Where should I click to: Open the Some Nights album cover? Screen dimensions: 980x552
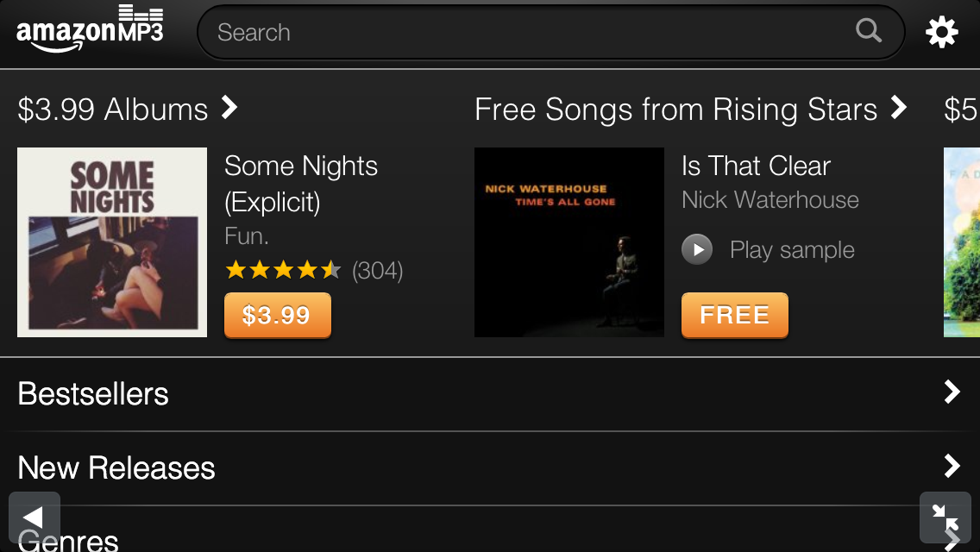click(111, 242)
